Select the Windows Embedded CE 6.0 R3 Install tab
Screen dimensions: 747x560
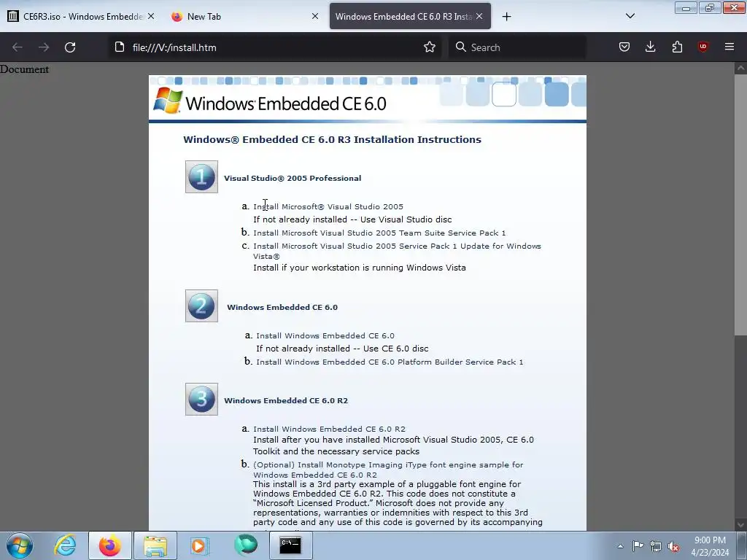point(410,16)
